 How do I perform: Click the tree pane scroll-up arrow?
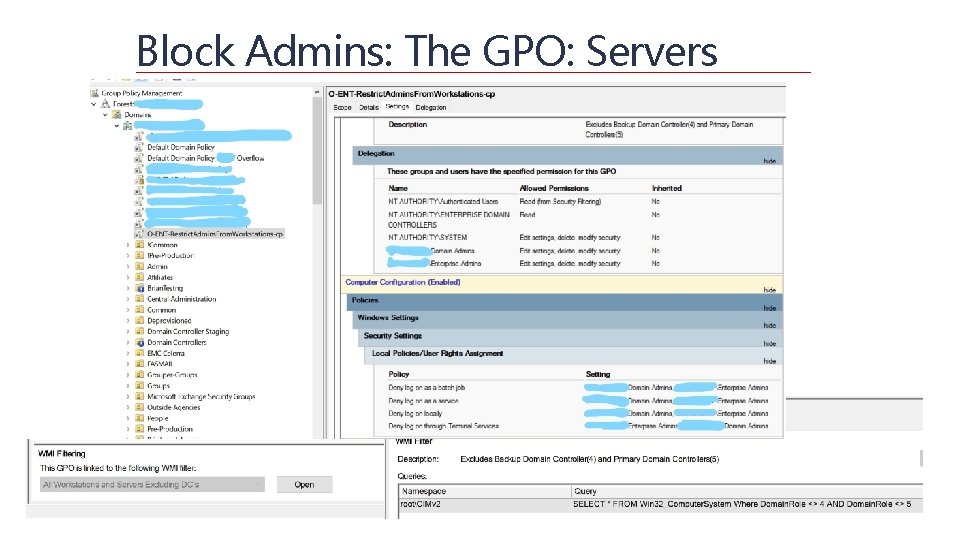317,92
